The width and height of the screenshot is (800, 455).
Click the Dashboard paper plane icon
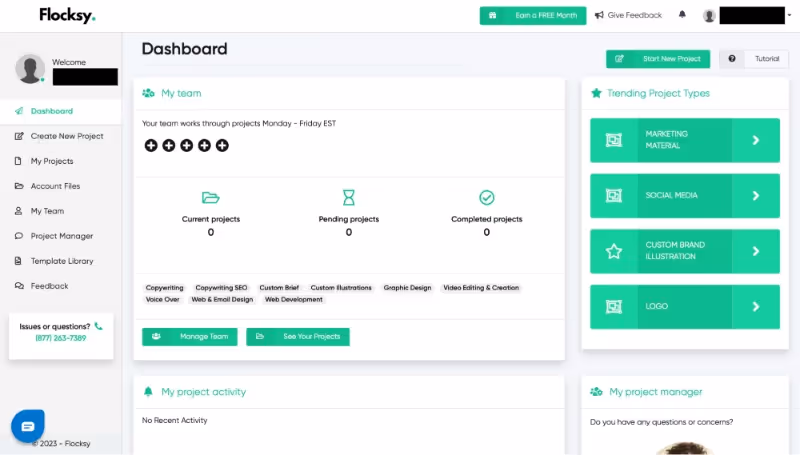[19, 111]
